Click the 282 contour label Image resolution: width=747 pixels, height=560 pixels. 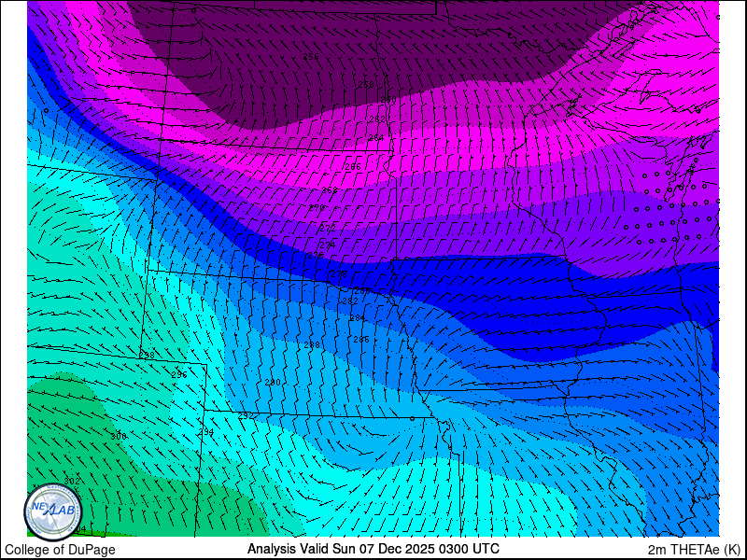(350, 301)
